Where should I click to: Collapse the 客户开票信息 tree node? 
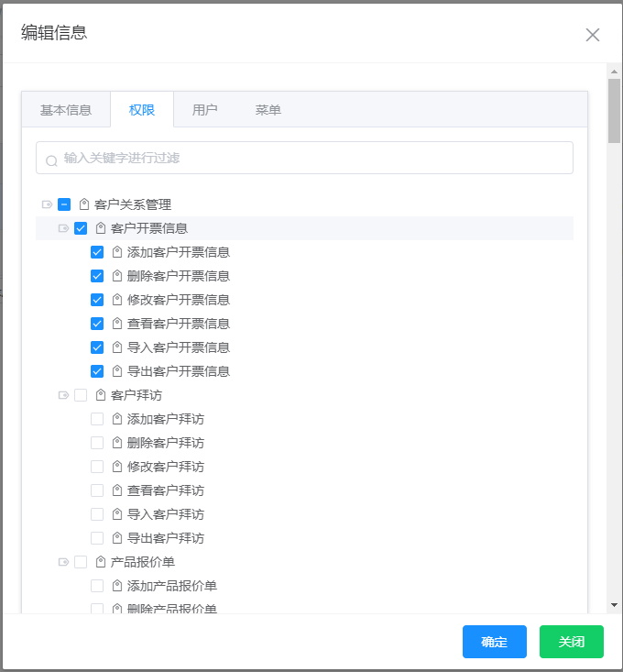point(63,228)
